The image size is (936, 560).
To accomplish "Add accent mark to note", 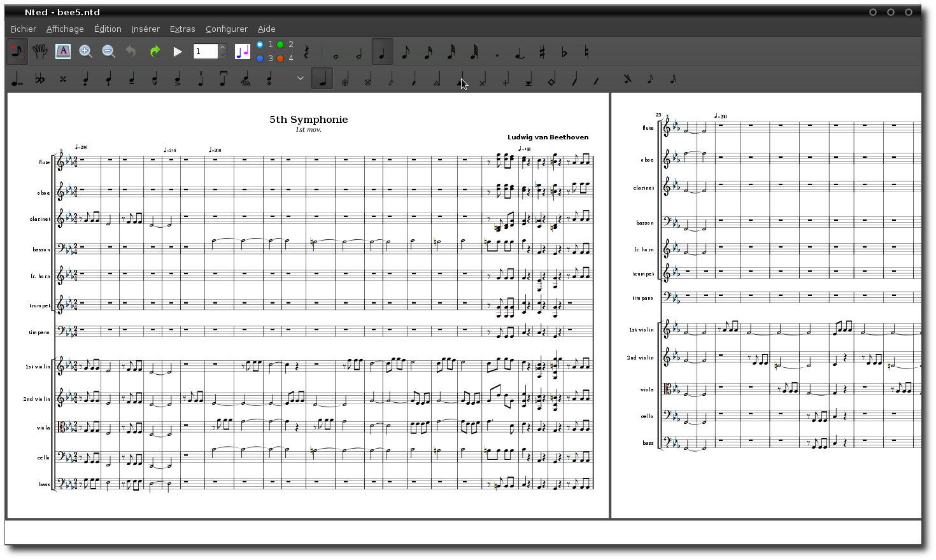I will (x=178, y=79).
